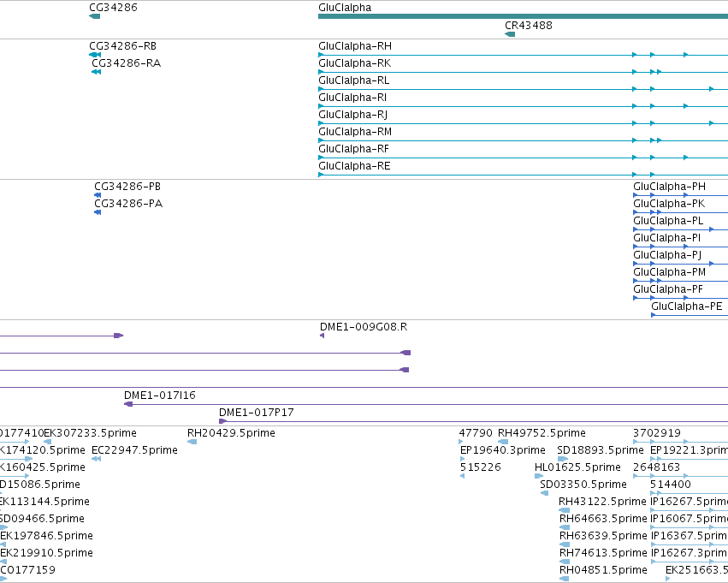Viewport: 728px width, 583px height.
Task: Click the CG34286-RB transcript label
Action: point(123,46)
